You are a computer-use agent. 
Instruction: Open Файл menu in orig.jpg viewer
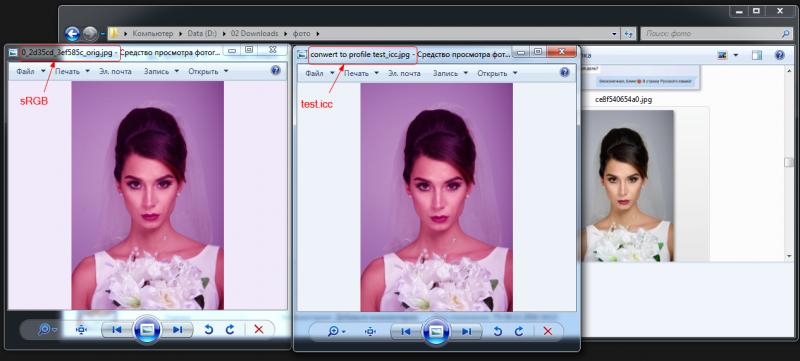pos(28,71)
